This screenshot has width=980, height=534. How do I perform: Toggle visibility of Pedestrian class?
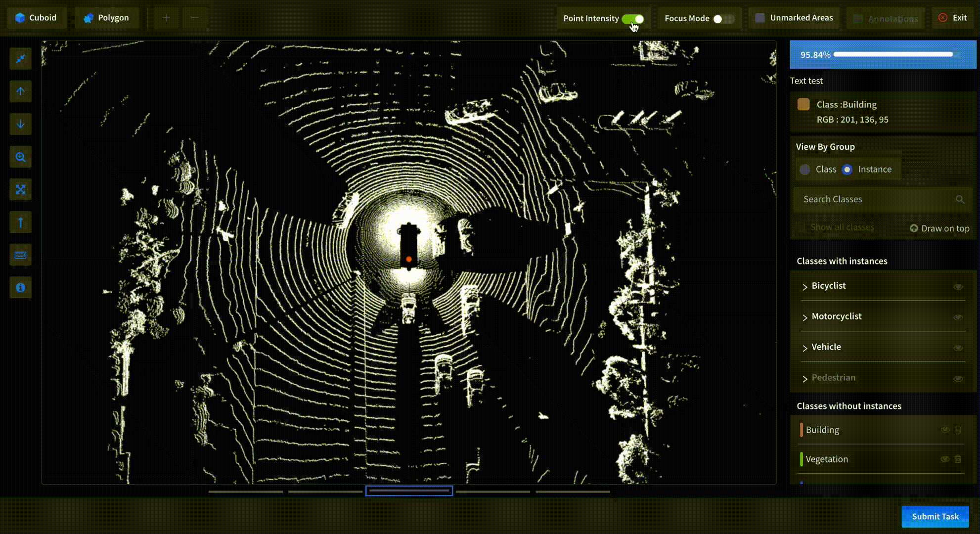click(958, 379)
